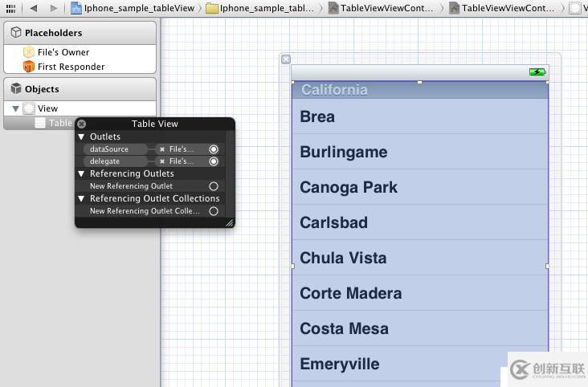Screen dimensions: 588x387
Task: Select the View object row
Action: coord(80,108)
